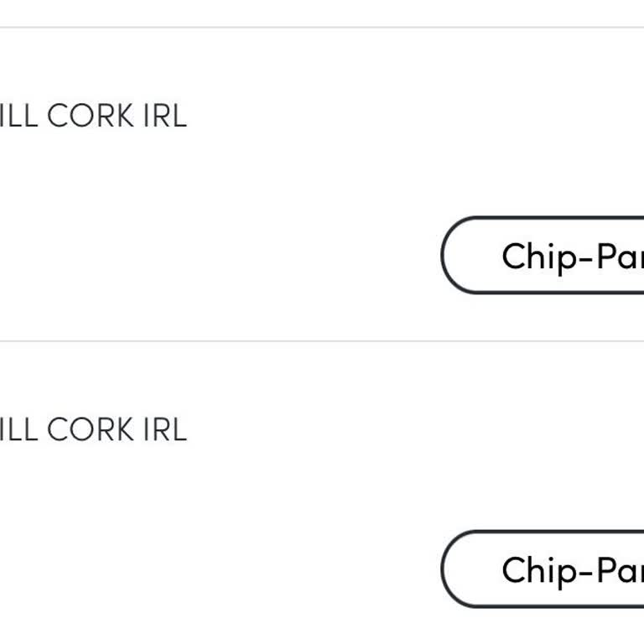Click the divider line above the first transaction
The width and height of the screenshot is (644, 644).
tap(322, 28)
